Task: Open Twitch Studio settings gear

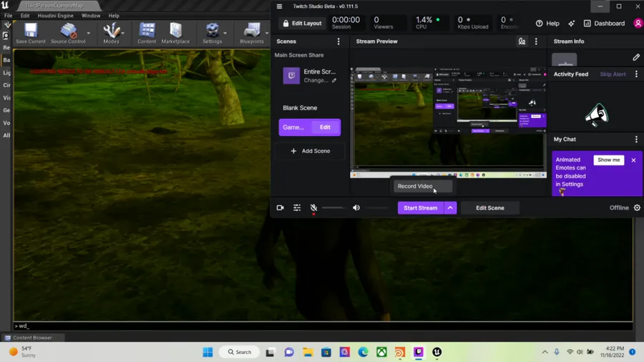Action: (637, 208)
